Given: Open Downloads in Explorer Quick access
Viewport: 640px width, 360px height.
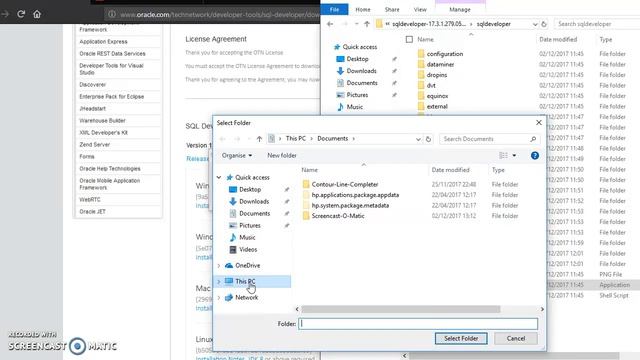Looking at the screenshot, I should [361, 71].
